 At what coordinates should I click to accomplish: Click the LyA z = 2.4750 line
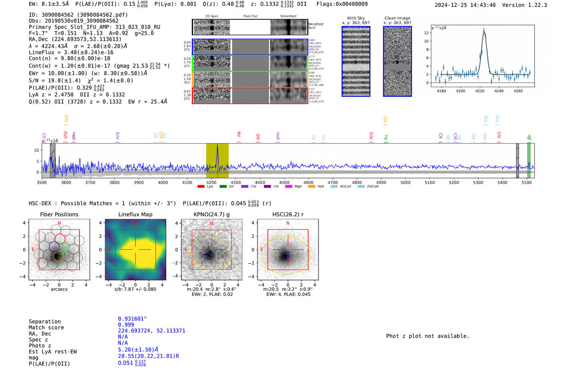click(77, 95)
